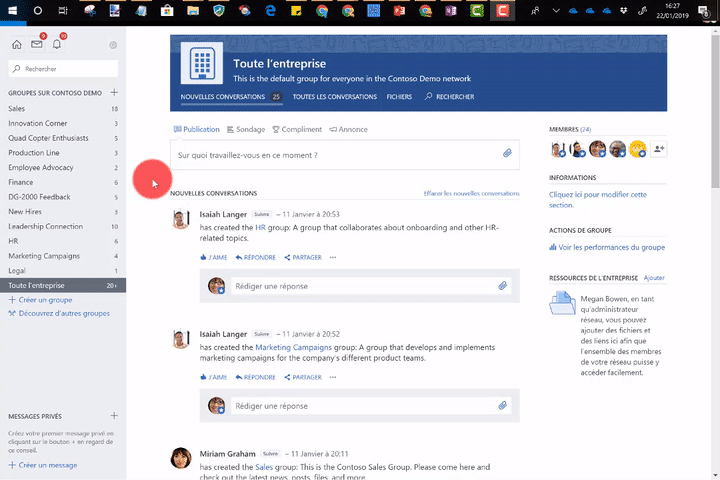Click reply field under Marketing Campaigns post
720x480 pixels.
tap(371, 406)
